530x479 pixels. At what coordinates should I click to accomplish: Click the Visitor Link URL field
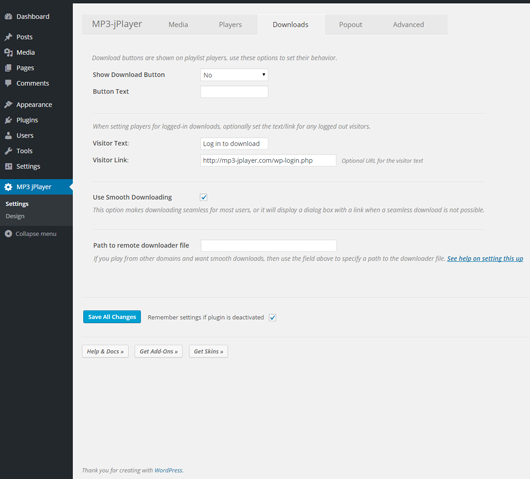coord(268,160)
